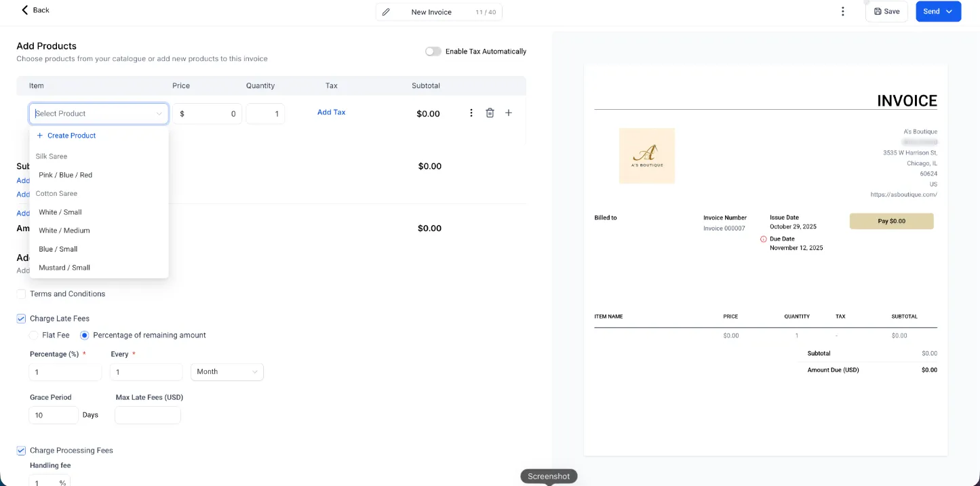This screenshot has width=980, height=486.
Task: Select the Flat Fee radio button
Action: point(34,336)
